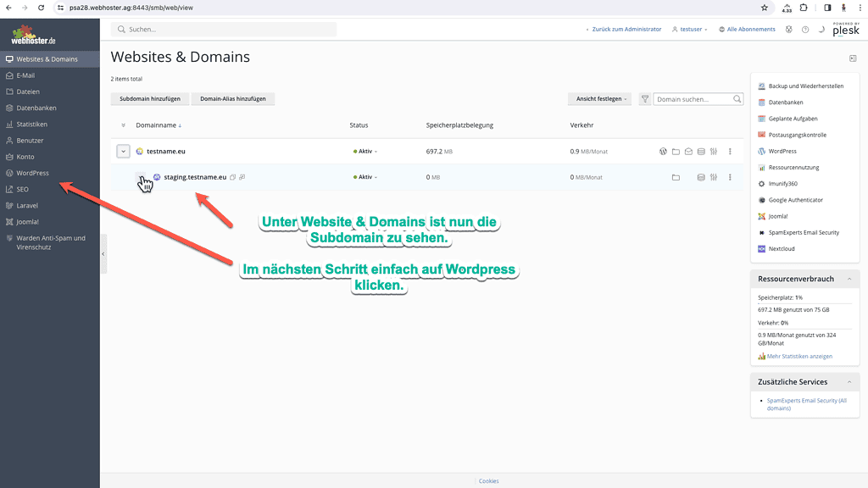Copy staging.testname.eu domain name icon
This screenshot has height=488, width=868.
click(233, 177)
